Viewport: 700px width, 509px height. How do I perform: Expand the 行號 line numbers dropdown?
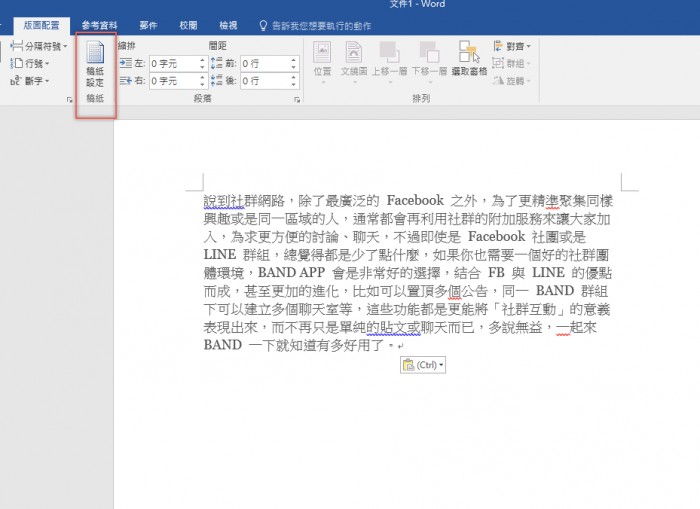(32, 63)
